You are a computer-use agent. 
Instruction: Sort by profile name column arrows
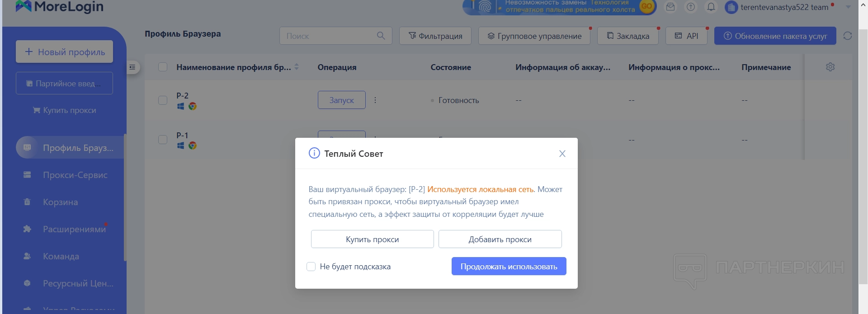[297, 67]
